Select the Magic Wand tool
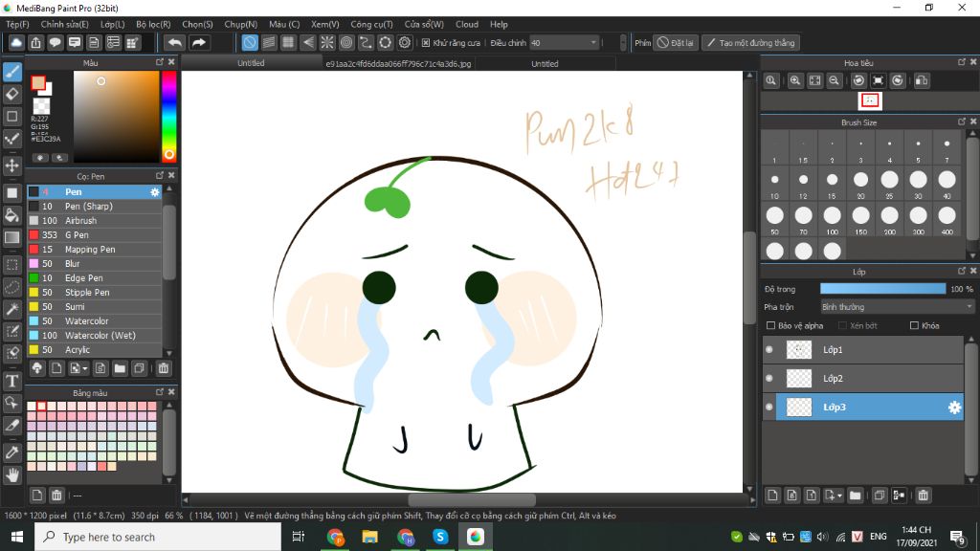 click(11, 309)
